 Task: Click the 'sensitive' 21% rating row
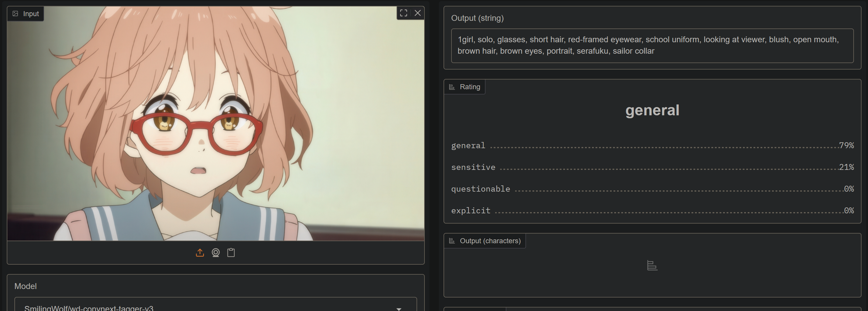652,167
